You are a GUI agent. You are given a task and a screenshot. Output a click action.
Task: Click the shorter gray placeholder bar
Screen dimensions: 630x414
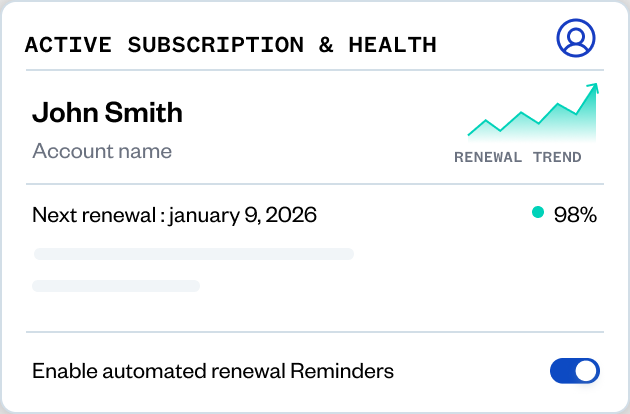116,286
